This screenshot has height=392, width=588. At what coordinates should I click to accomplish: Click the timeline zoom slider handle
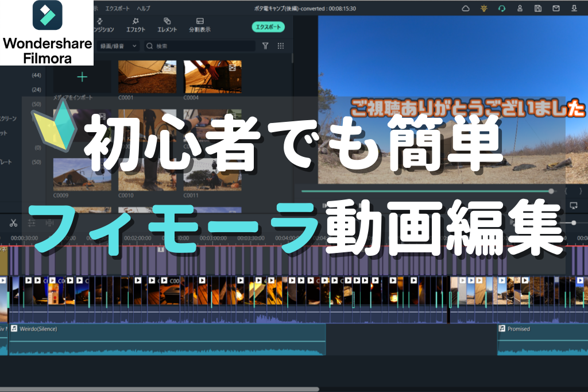point(574,222)
